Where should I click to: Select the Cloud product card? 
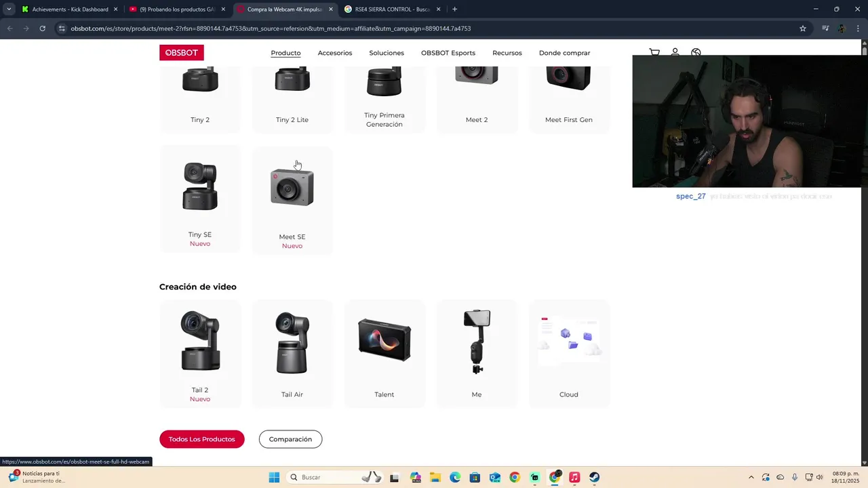tap(569, 354)
